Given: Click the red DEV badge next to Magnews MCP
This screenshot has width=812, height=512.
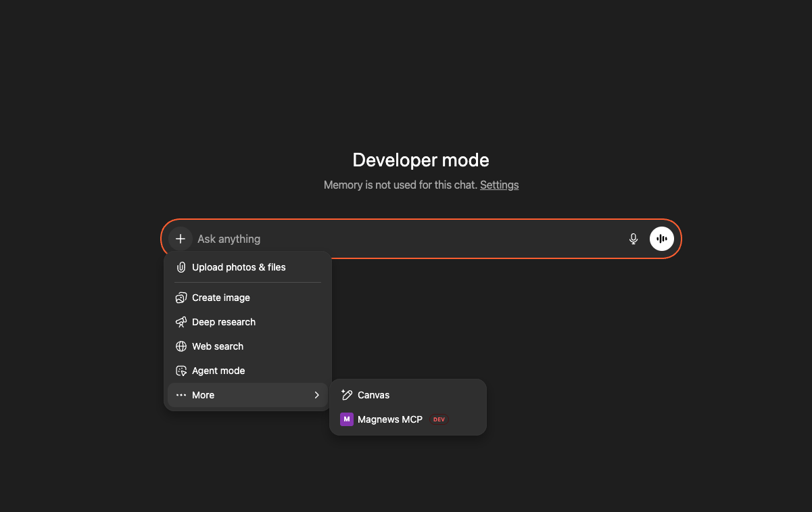Looking at the screenshot, I should 439,419.
